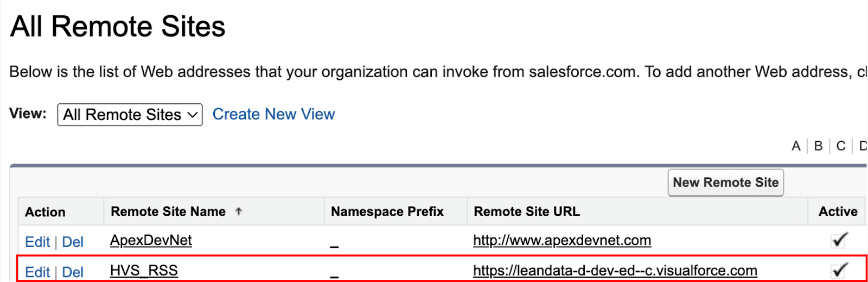
Task: Open the leandata visualforce.com URL link
Action: (x=615, y=271)
